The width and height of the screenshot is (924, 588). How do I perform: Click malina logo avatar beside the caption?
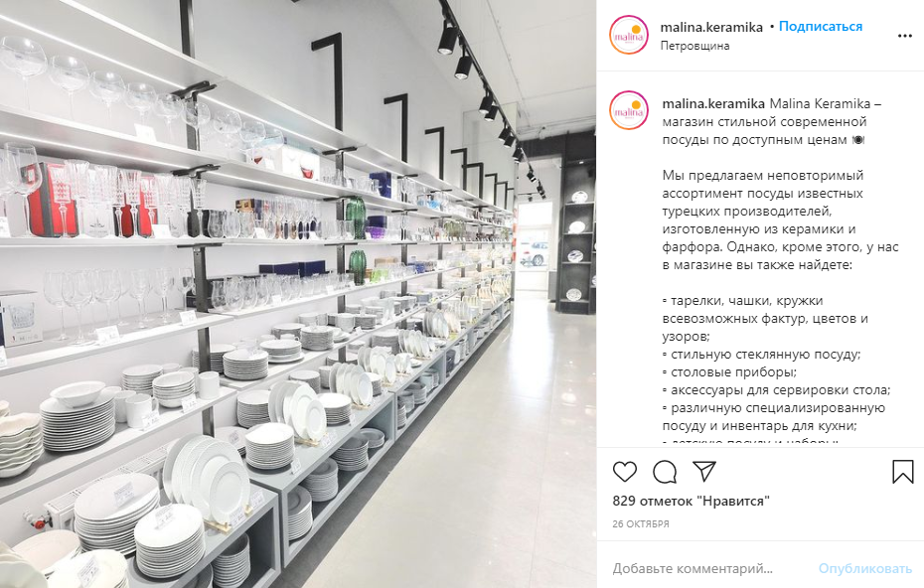point(629,110)
